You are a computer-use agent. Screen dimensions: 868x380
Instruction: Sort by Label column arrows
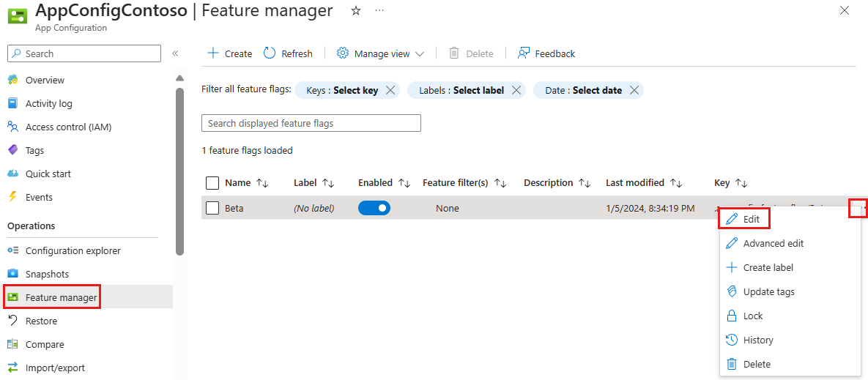click(x=328, y=182)
